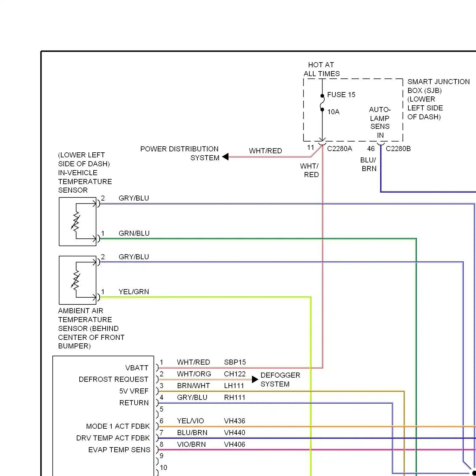Click the 'RETURN' pin name
This screenshot has height=476, width=476.
point(134,403)
